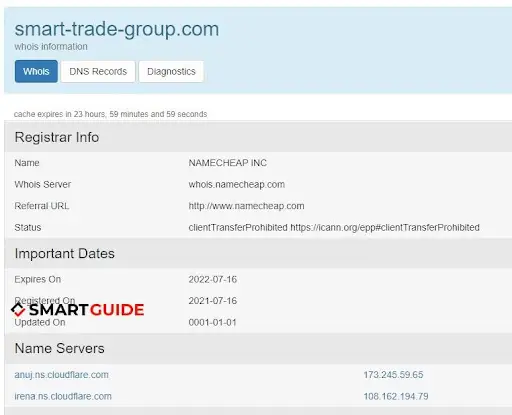Viewport: 512px width, 415px height.
Task: Click the 0001-01-01 updated date
Action: (x=213, y=322)
